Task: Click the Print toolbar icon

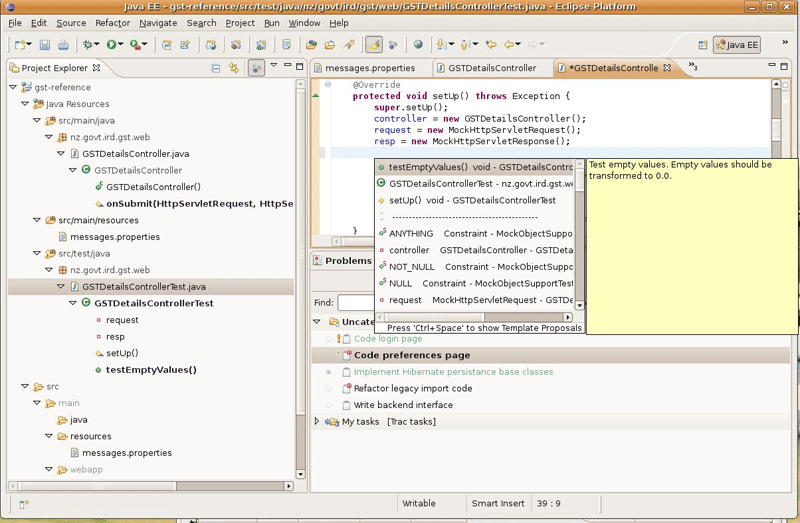Action: click(x=63, y=45)
